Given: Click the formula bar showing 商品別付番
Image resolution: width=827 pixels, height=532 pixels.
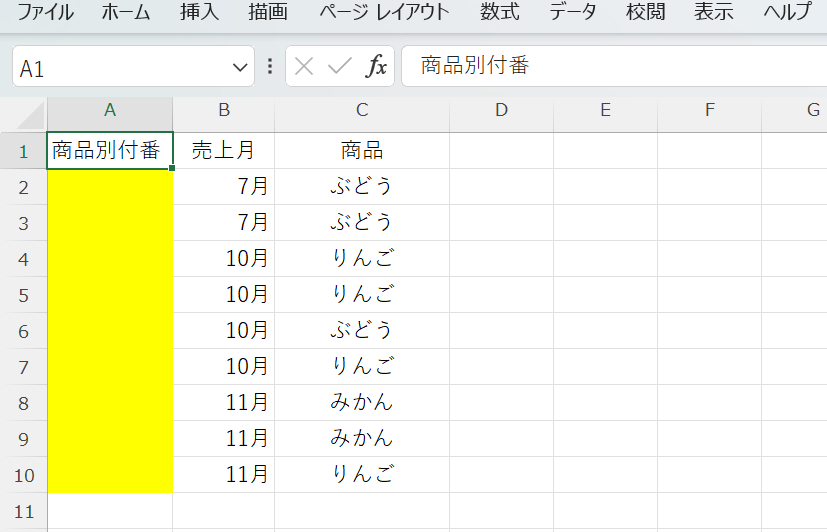Looking at the screenshot, I should [600, 67].
